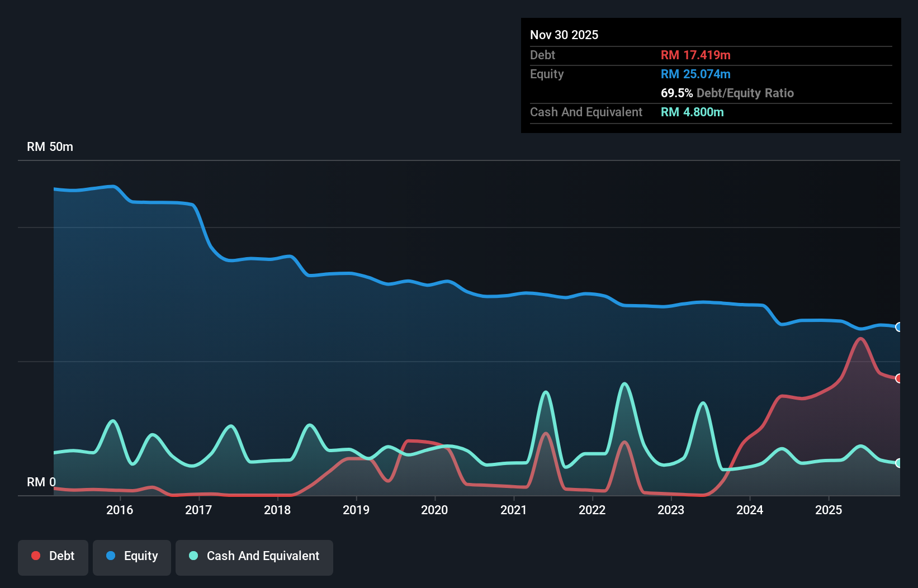Click the Nov 30 2025 tooltip date
The width and height of the screenshot is (918, 588).
[564, 35]
